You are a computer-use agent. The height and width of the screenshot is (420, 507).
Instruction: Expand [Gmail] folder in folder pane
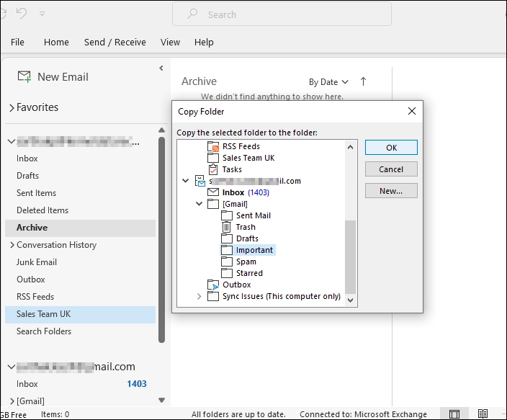(x=12, y=401)
